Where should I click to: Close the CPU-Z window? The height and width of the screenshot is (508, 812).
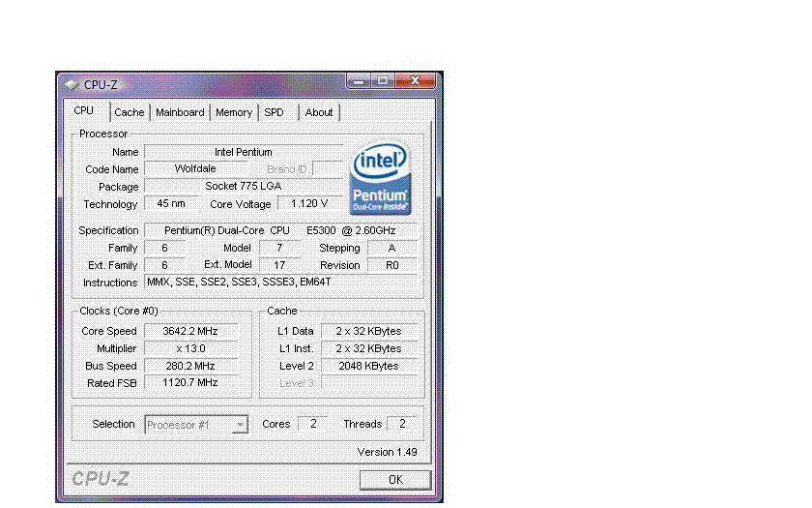click(x=415, y=81)
